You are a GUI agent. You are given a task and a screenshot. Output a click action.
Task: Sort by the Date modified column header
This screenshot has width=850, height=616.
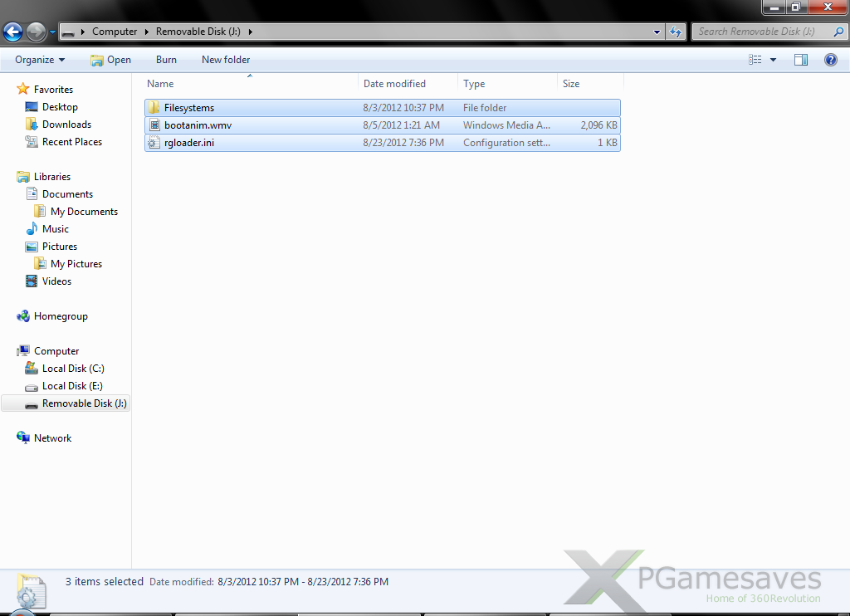(x=395, y=84)
